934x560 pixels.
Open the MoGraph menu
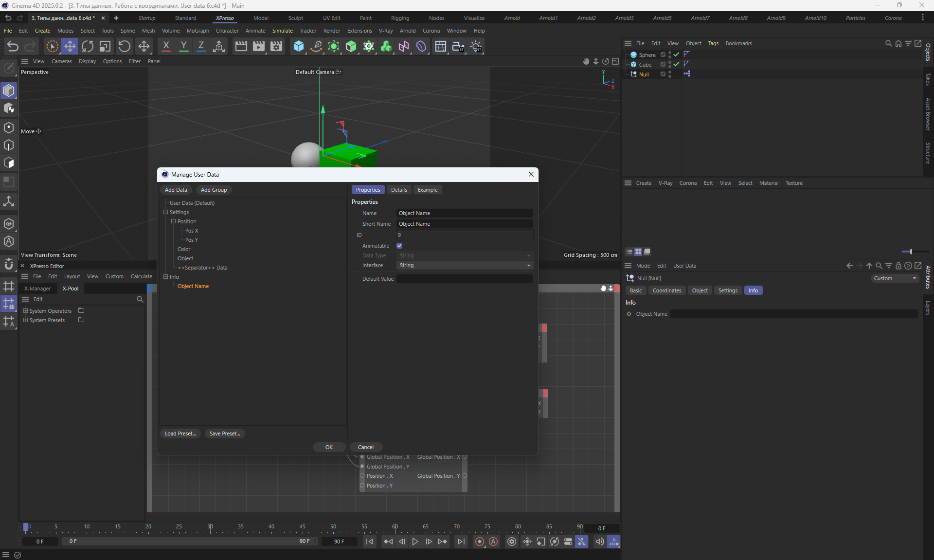pyautogui.click(x=198, y=31)
